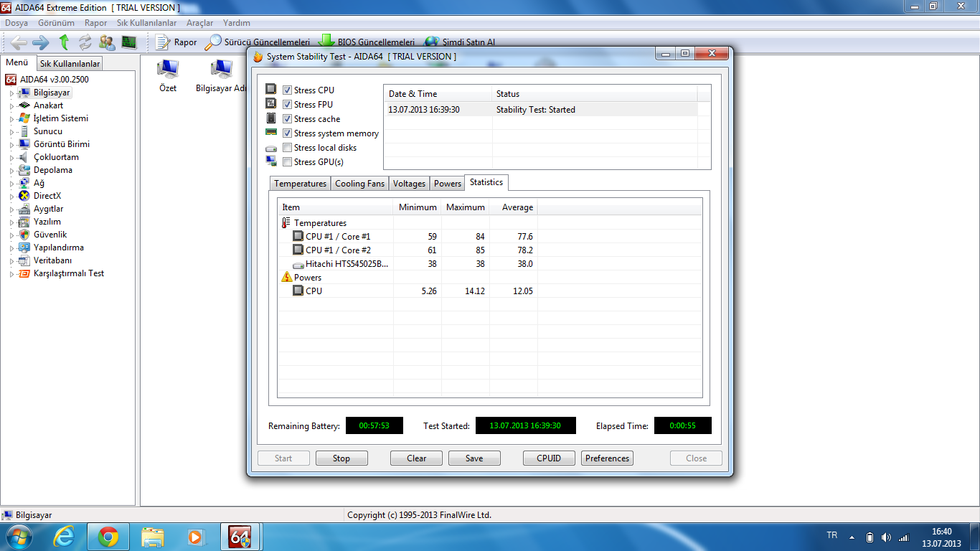The width and height of the screenshot is (980, 551).
Task: Open the Yardım menu
Action: coord(237,23)
